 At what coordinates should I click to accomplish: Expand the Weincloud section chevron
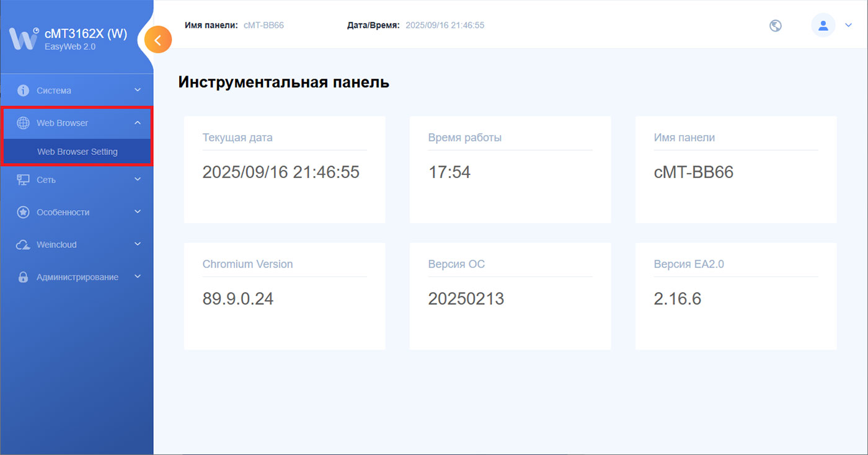coord(138,244)
